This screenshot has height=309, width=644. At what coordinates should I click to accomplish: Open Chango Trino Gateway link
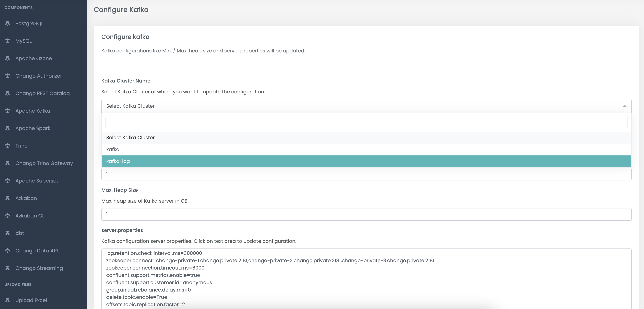click(x=44, y=163)
